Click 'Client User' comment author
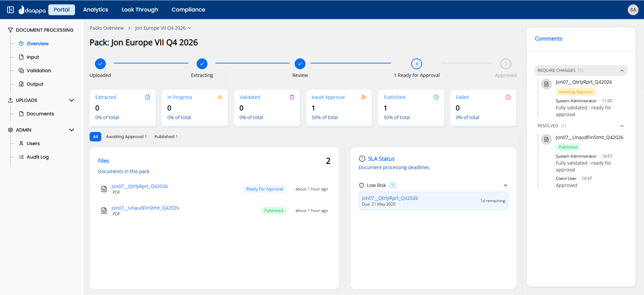Image resolution: width=644 pixels, height=295 pixels. 566,179
